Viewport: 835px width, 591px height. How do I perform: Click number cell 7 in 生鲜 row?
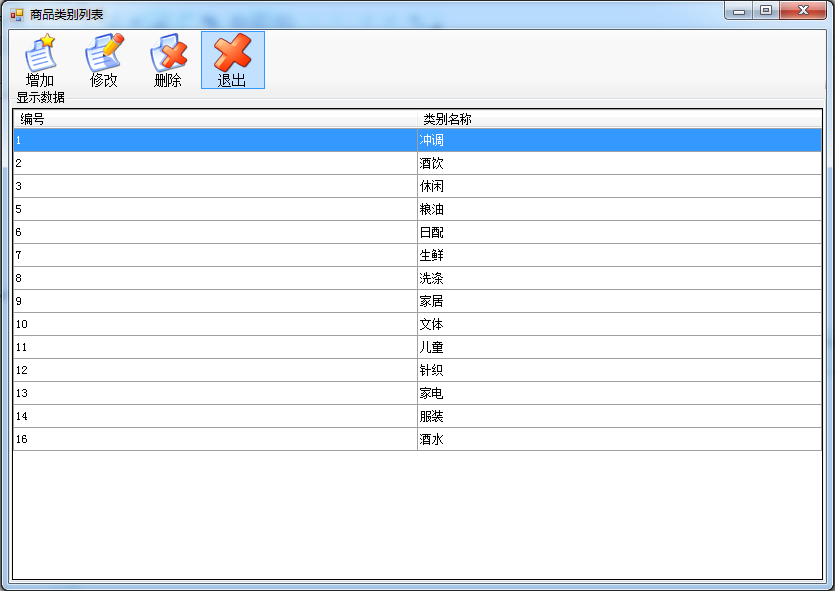(215, 255)
